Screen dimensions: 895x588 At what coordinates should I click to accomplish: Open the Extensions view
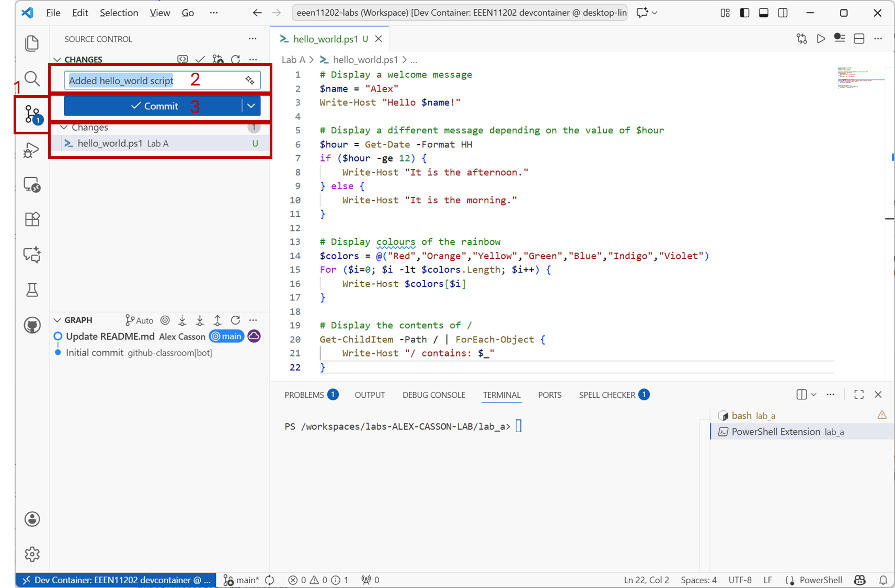[32, 219]
